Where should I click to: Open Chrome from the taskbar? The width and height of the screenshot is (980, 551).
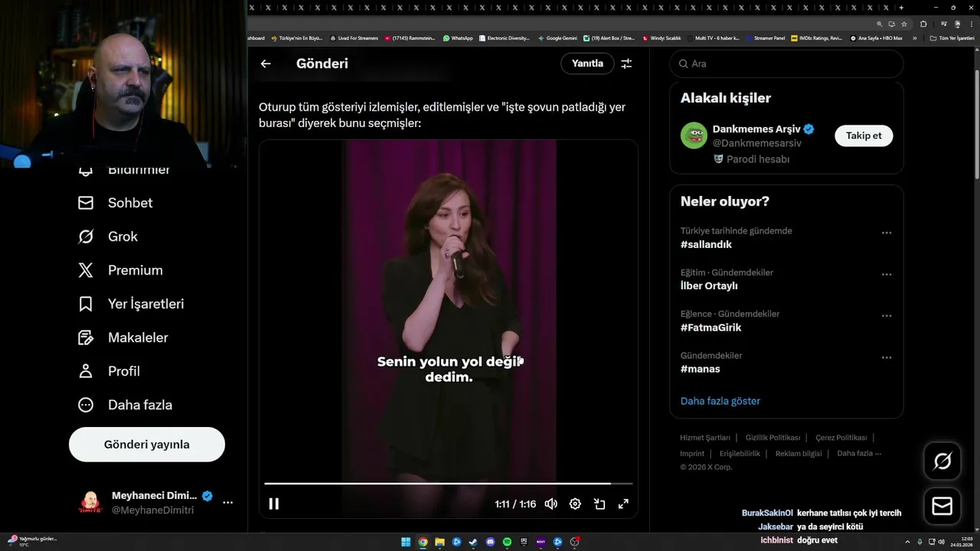click(x=423, y=542)
